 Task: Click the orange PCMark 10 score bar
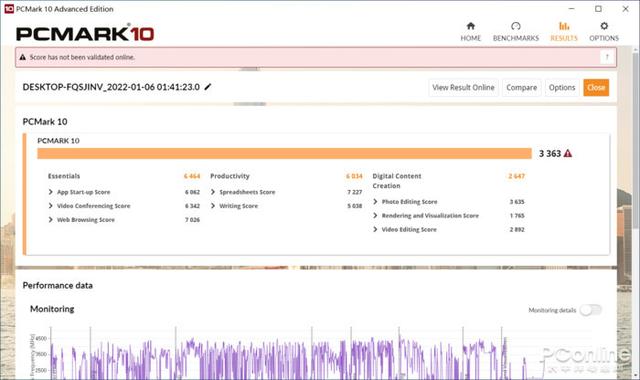pos(284,153)
